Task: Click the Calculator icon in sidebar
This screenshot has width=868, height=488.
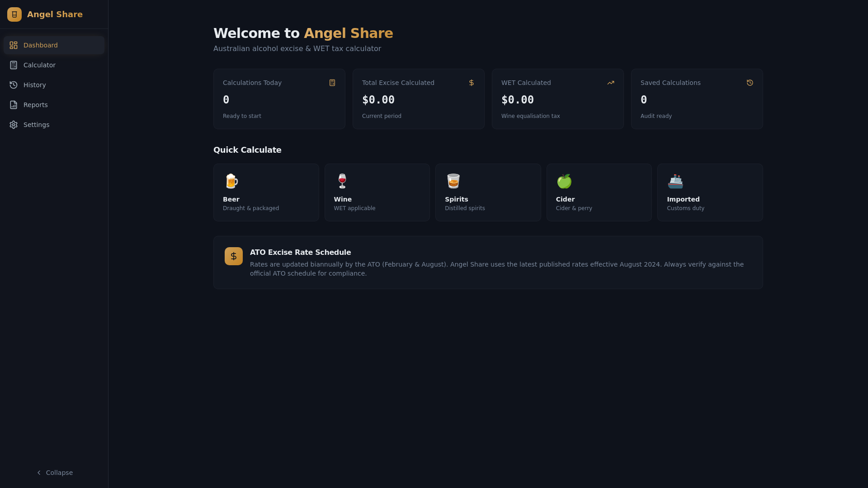Action: (14, 65)
